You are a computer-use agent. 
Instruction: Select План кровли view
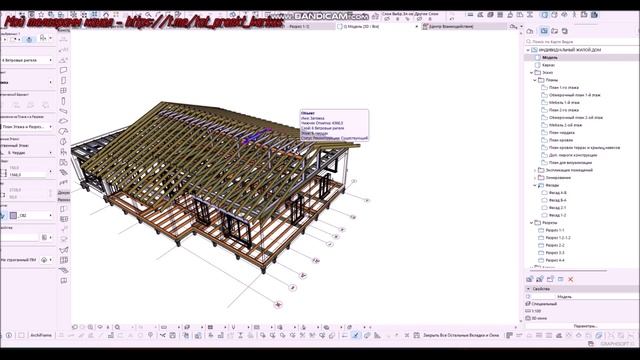pyautogui.click(x=561, y=140)
